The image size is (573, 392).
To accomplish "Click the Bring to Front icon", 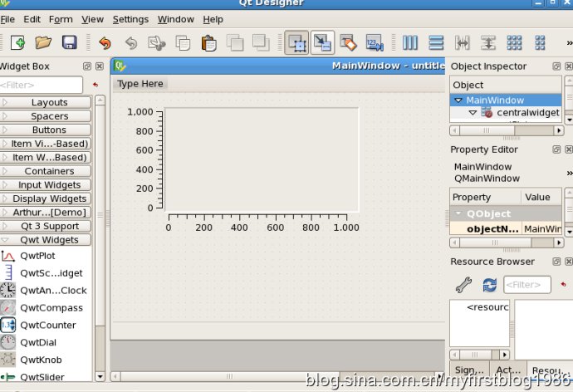I will pos(235,42).
